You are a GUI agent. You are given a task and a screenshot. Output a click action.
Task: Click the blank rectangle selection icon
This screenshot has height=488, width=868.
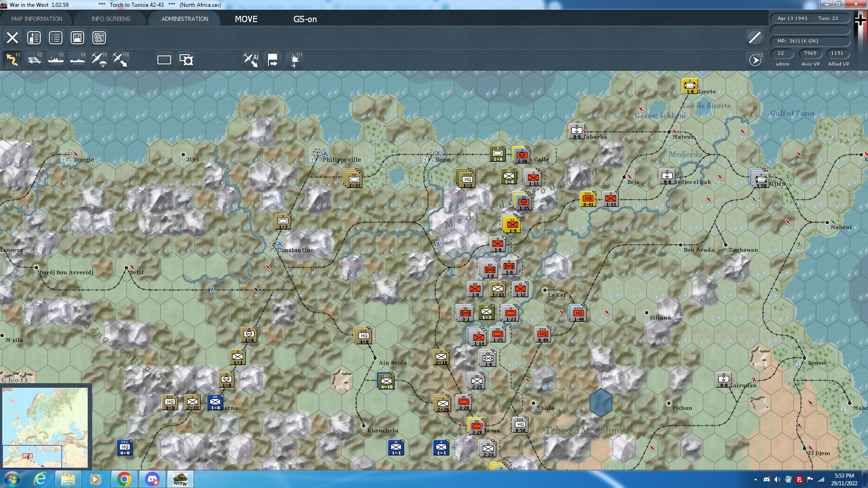point(164,60)
